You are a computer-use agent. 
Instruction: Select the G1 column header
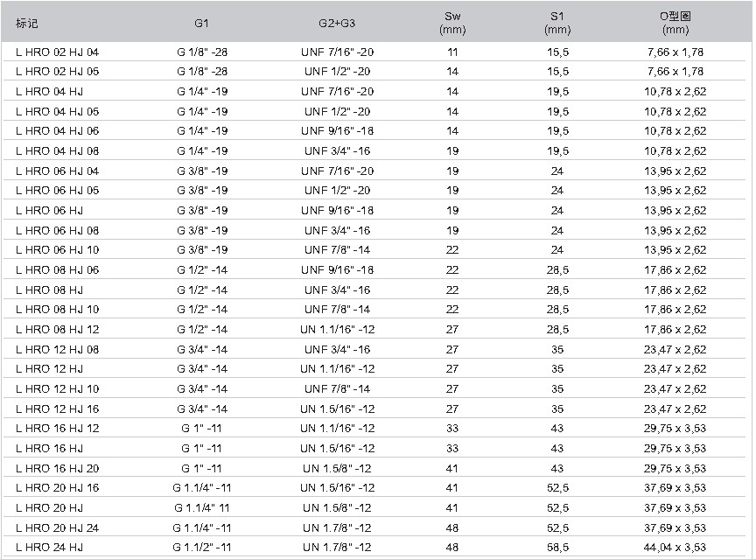tap(201, 23)
